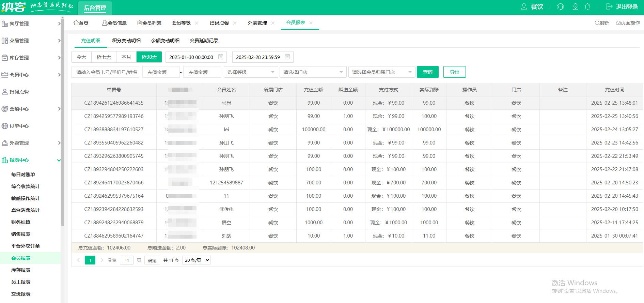Open calendar icon of end date field
The height and width of the screenshot is (303, 644).
click(287, 57)
